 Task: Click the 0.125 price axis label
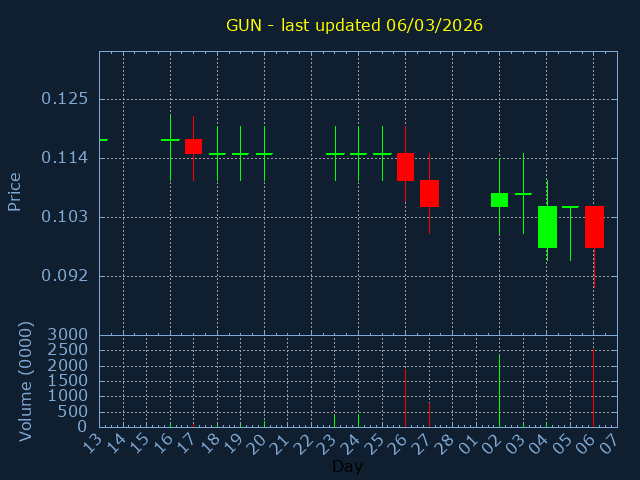[x=65, y=99]
